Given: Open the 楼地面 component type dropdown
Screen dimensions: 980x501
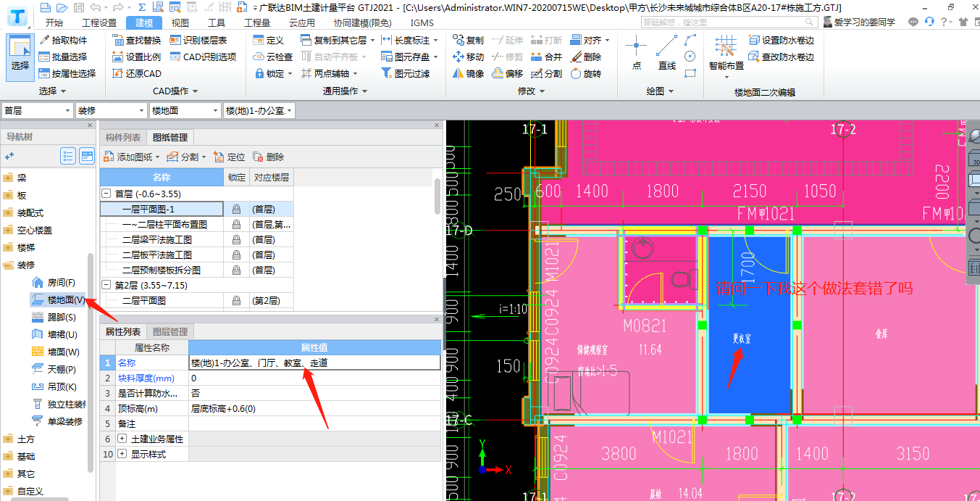Looking at the screenshot, I should coord(185,110).
